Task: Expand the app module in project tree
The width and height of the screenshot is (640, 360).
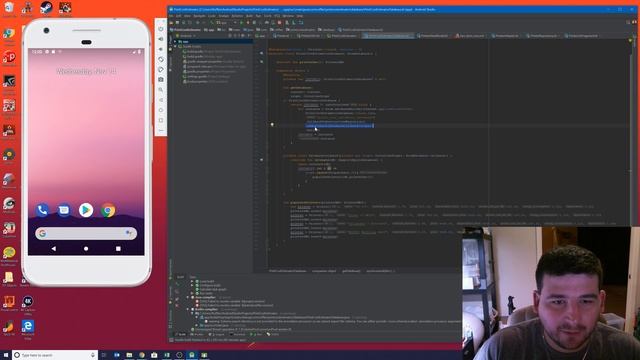Action: pyautogui.click(x=175, y=42)
